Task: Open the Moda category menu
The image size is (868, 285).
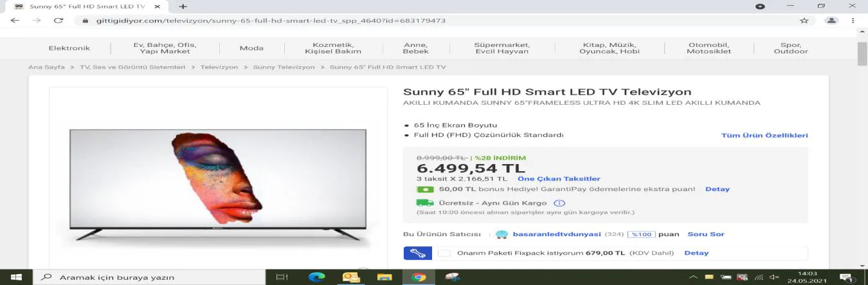Action: [251, 48]
